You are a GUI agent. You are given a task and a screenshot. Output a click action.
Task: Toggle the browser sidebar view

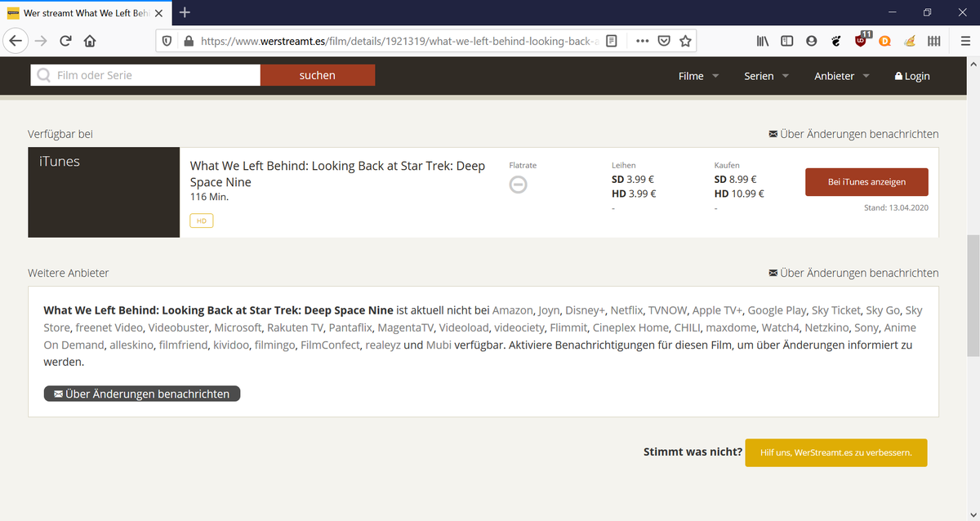point(786,41)
